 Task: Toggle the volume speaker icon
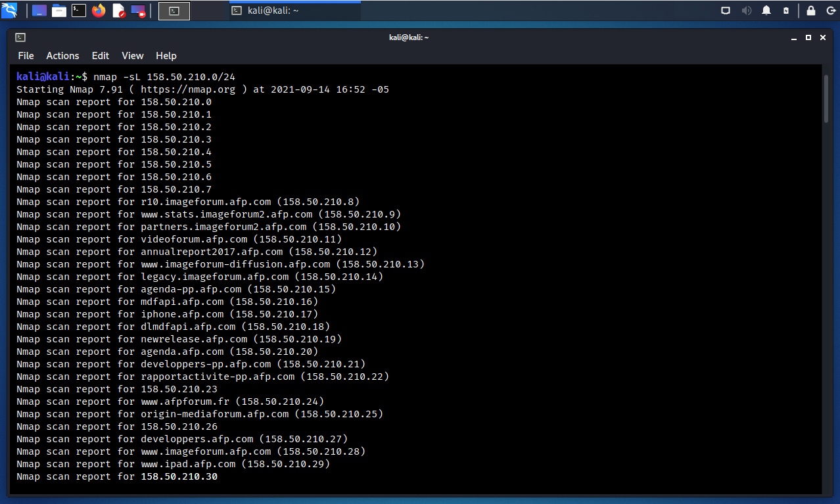[746, 11]
